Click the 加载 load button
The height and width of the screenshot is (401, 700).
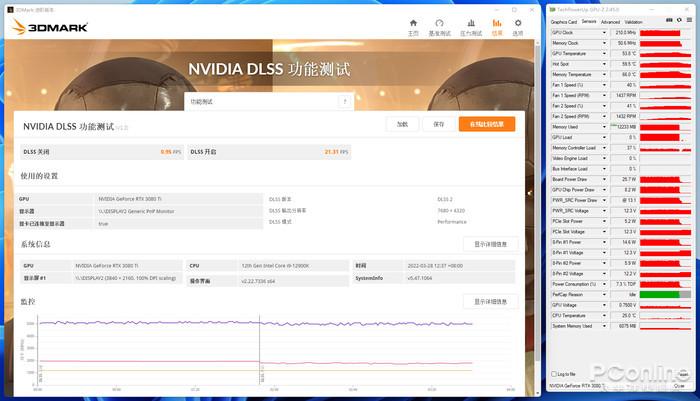402,124
